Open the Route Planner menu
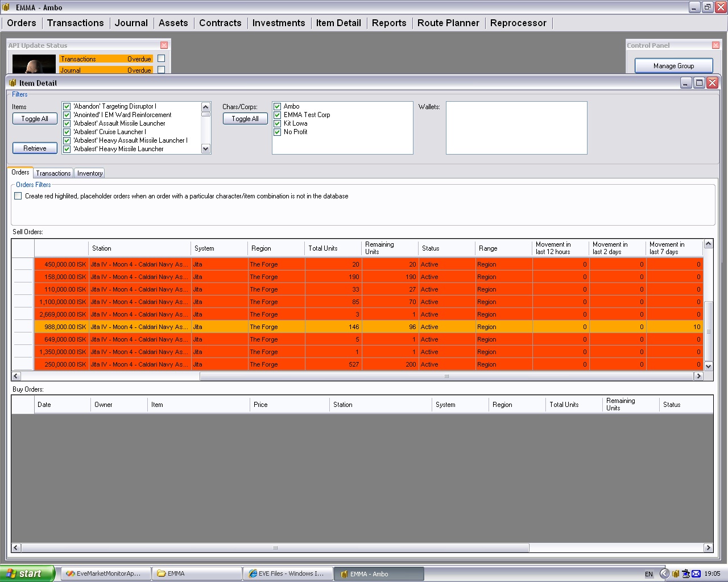728x582 pixels. tap(448, 23)
